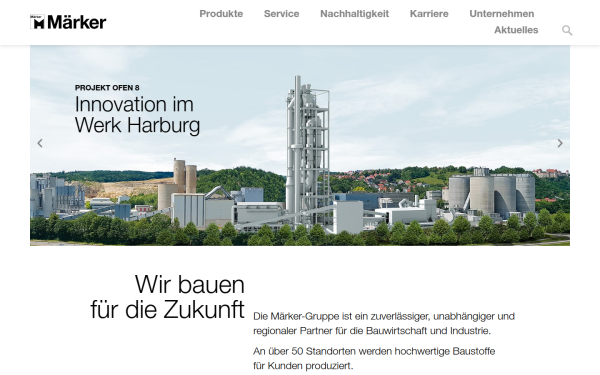Click paragraph starting 'Die Märker-Gruppe ist ein'

[384, 323]
